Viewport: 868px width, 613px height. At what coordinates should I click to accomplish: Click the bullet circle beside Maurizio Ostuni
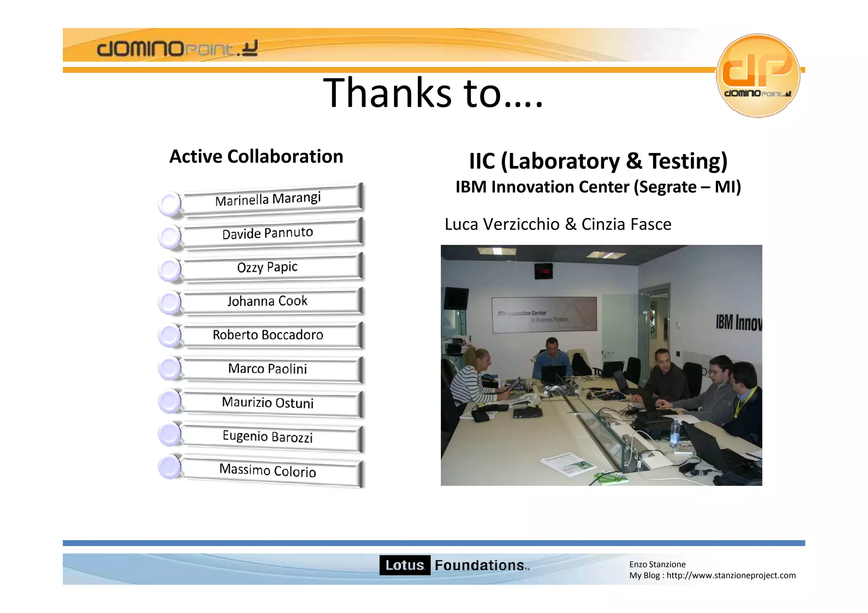click(170, 401)
